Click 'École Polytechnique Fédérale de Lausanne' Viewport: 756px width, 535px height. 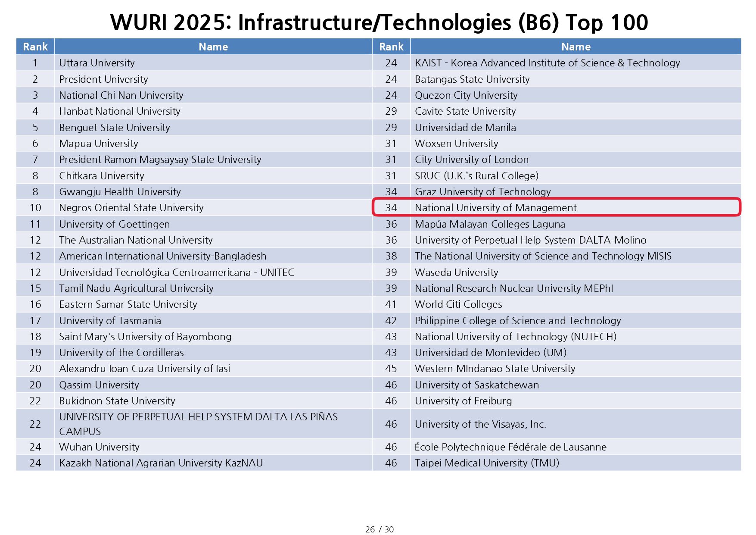pos(511,447)
